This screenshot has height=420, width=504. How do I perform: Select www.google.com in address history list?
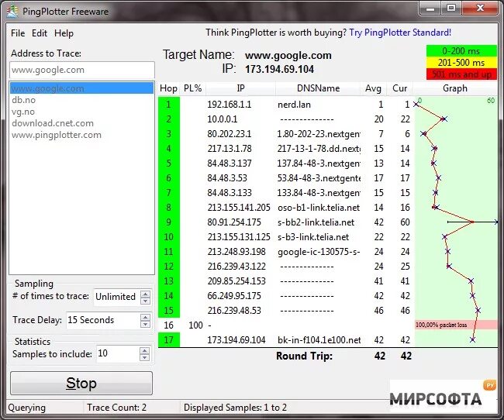coord(81,88)
